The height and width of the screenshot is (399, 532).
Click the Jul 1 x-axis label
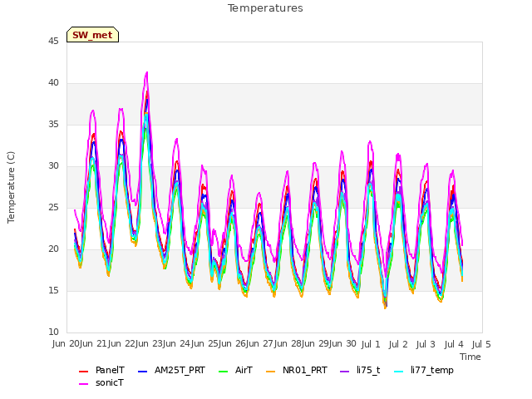pos(371,344)
